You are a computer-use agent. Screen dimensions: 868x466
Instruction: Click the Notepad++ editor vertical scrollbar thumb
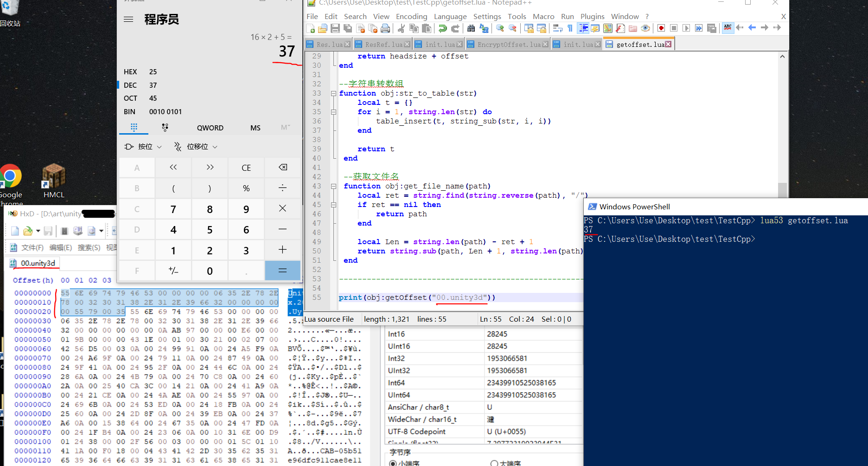pos(782,189)
